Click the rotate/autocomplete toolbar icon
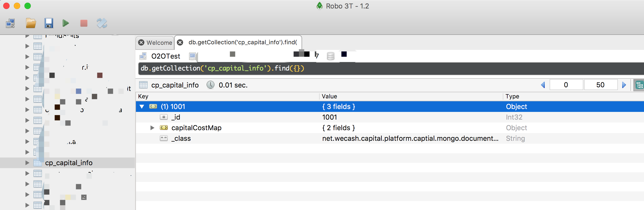Viewport: 644px width, 210px height. click(102, 23)
